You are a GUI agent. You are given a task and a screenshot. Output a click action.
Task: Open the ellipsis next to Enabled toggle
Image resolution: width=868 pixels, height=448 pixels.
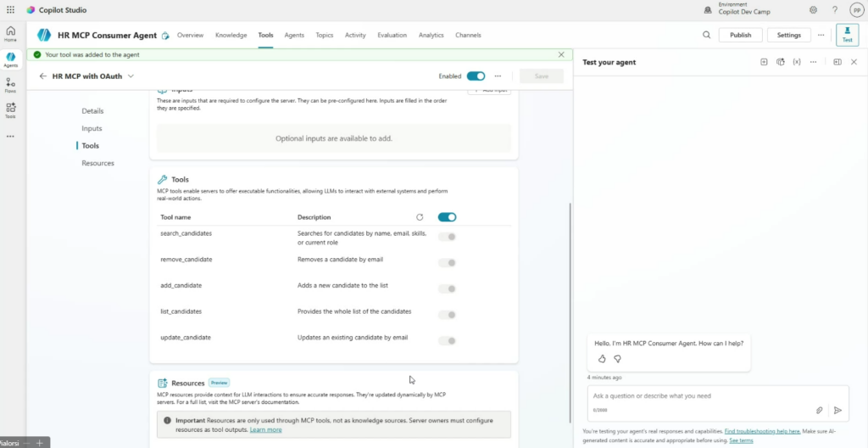tap(498, 76)
